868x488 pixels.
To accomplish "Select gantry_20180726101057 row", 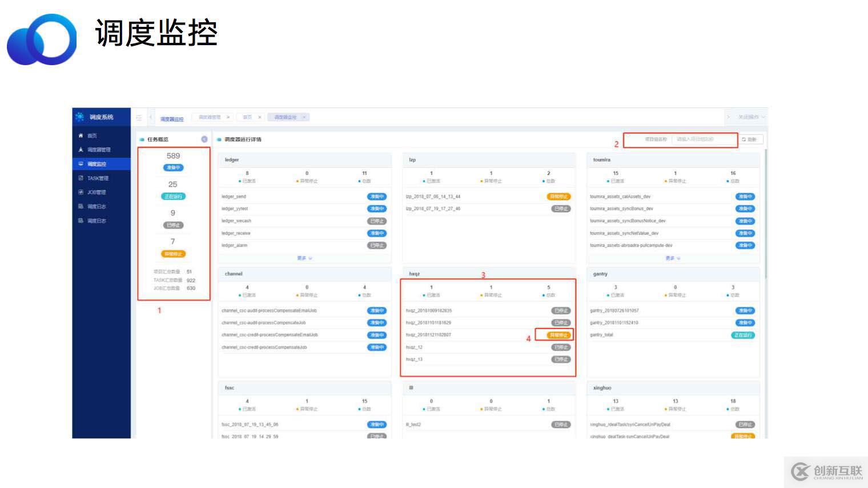I will click(x=673, y=311).
